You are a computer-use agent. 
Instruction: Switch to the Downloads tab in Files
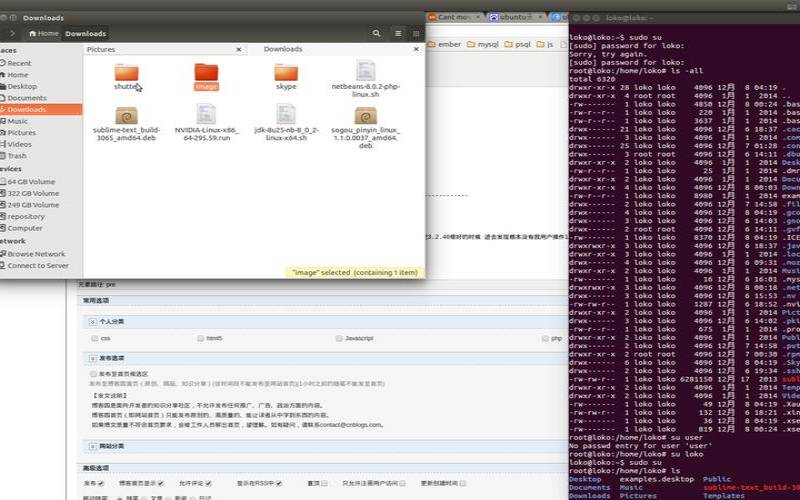(283, 49)
